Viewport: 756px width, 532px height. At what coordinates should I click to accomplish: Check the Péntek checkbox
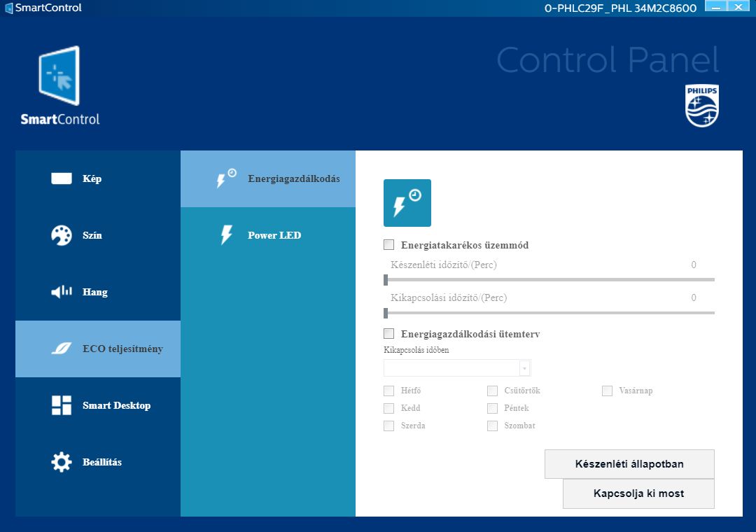click(492, 408)
